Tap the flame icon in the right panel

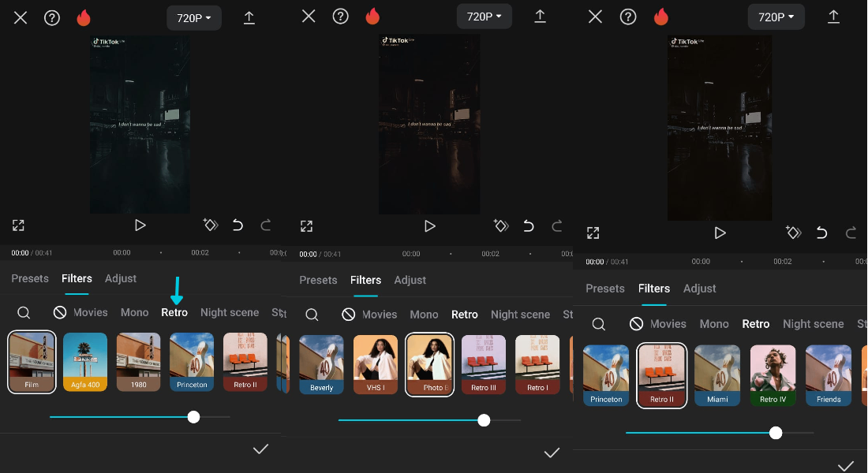tap(661, 17)
